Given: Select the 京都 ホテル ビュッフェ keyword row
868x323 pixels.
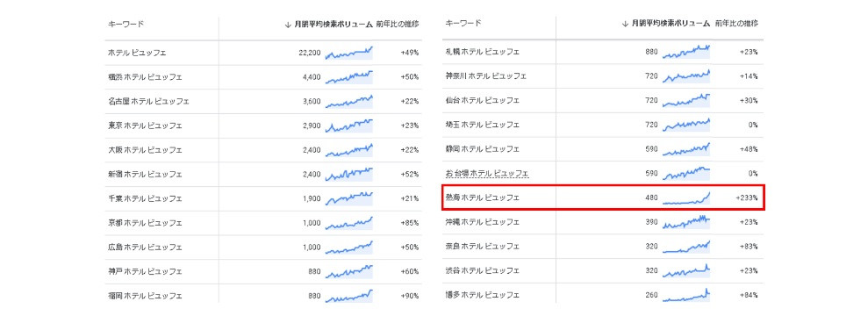Looking at the screenshot, I should [x=263, y=223].
